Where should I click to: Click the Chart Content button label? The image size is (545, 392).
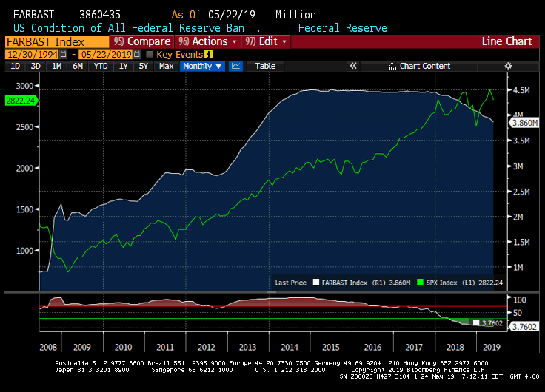click(x=425, y=66)
